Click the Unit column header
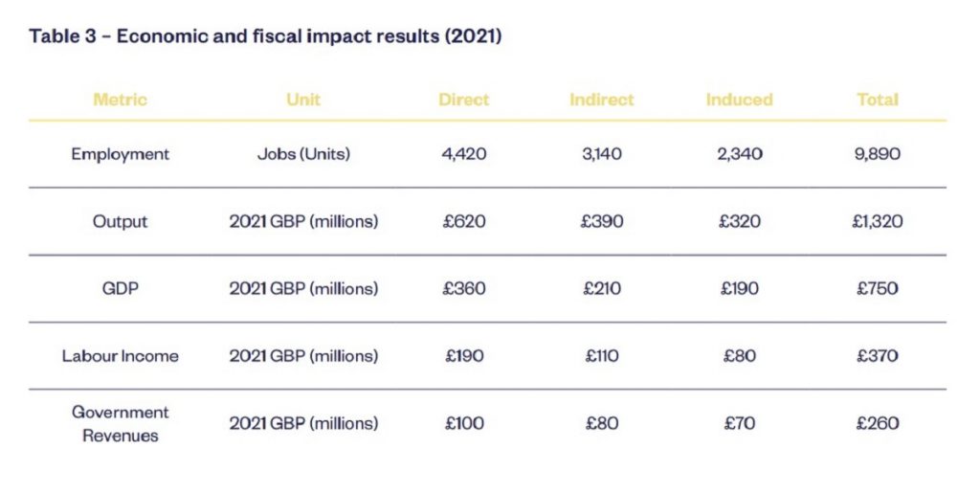 pos(303,100)
